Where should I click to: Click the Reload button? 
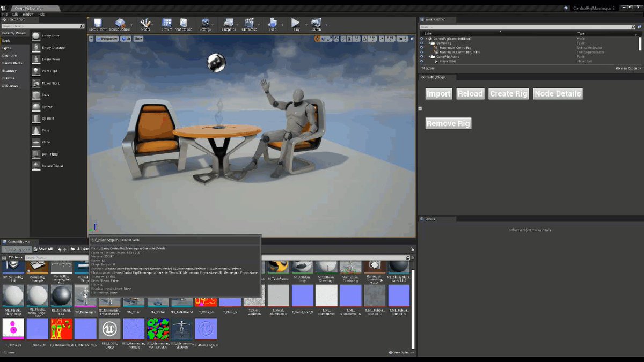tap(470, 93)
